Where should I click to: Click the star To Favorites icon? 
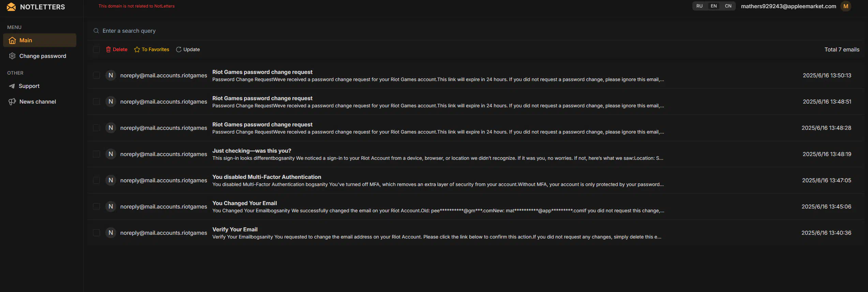(x=137, y=49)
